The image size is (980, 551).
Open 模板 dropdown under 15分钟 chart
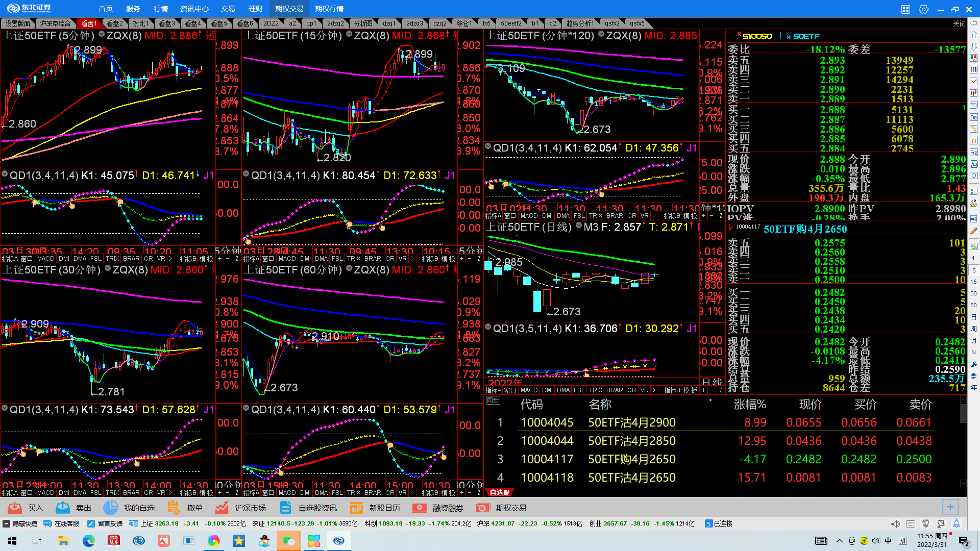[448, 259]
